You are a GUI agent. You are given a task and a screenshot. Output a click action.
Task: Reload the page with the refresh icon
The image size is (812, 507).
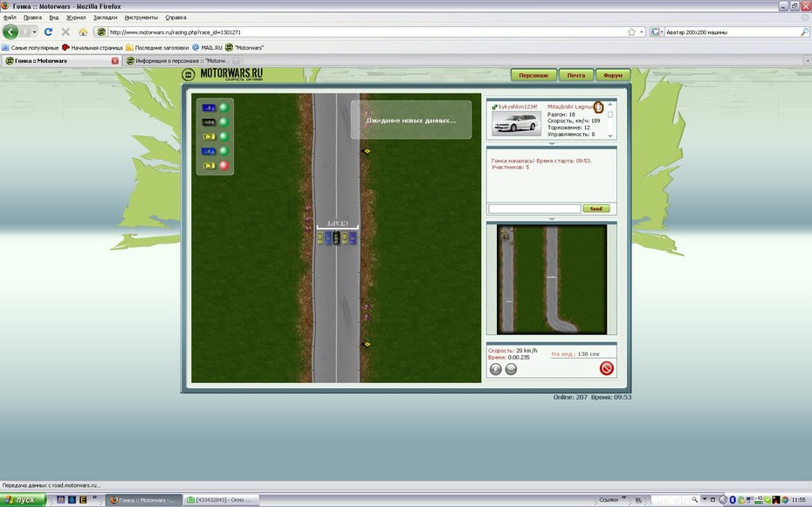(x=48, y=32)
